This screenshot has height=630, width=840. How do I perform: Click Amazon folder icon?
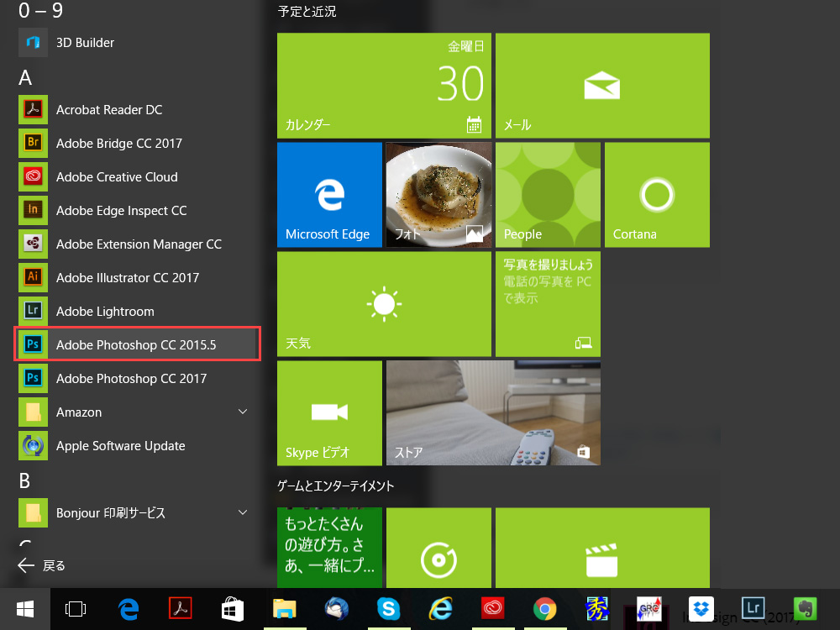33,412
